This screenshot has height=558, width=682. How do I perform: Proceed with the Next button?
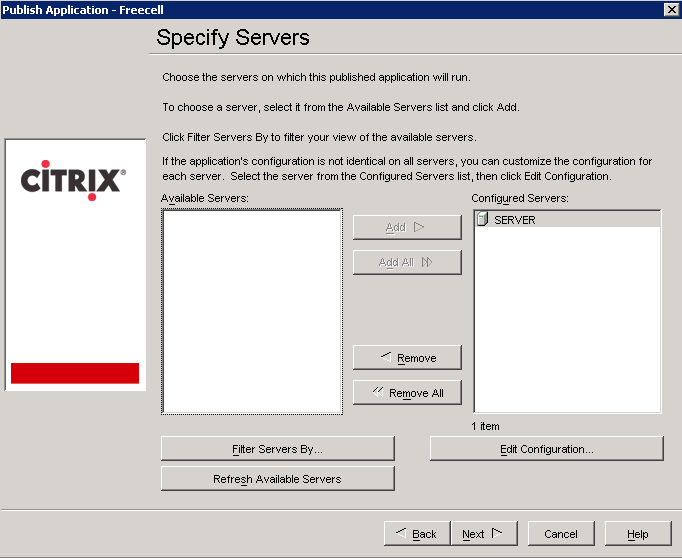[484, 533]
